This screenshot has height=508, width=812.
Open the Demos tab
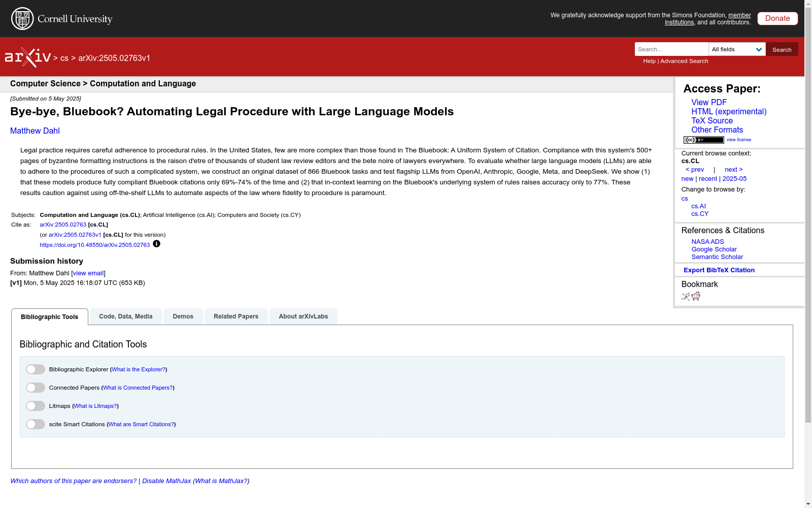tap(183, 316)
